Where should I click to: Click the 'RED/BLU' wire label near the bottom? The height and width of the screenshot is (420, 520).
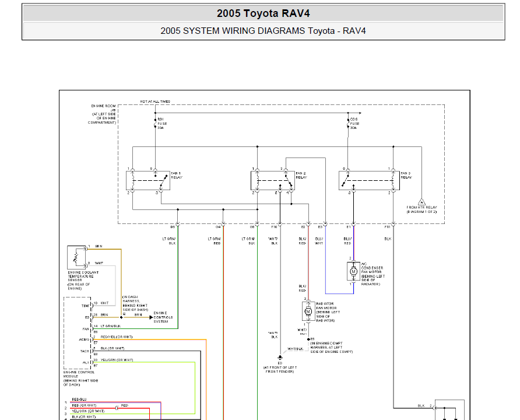79,400
